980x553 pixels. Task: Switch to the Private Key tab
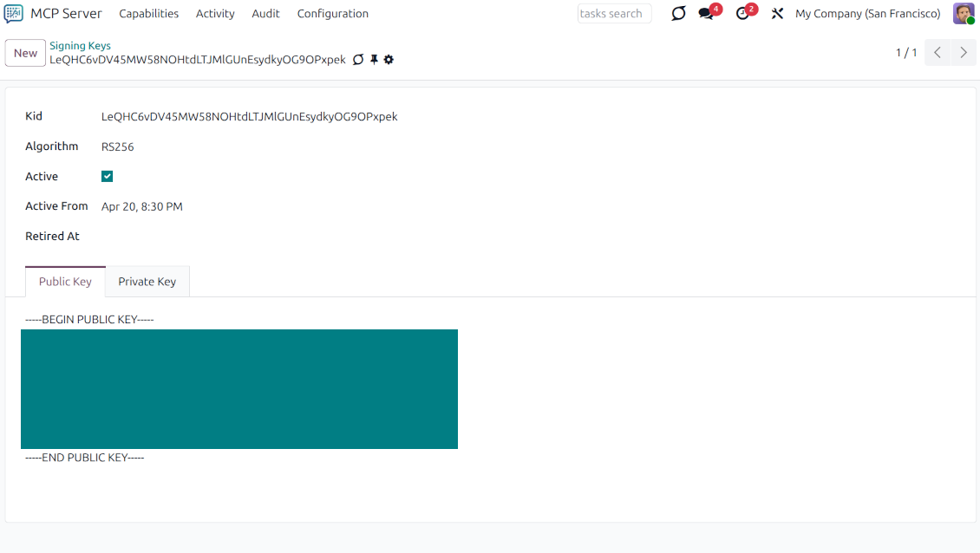[147, 281]
